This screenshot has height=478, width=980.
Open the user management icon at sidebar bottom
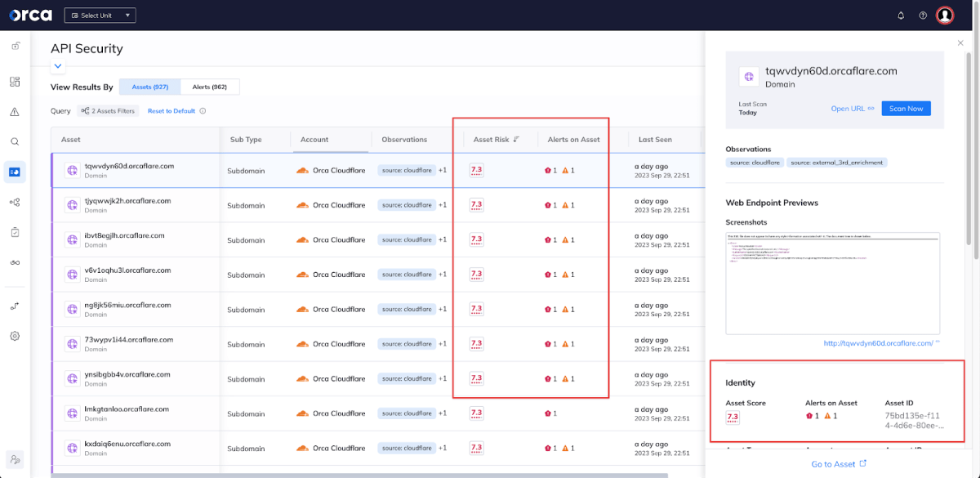click(15, 459)
